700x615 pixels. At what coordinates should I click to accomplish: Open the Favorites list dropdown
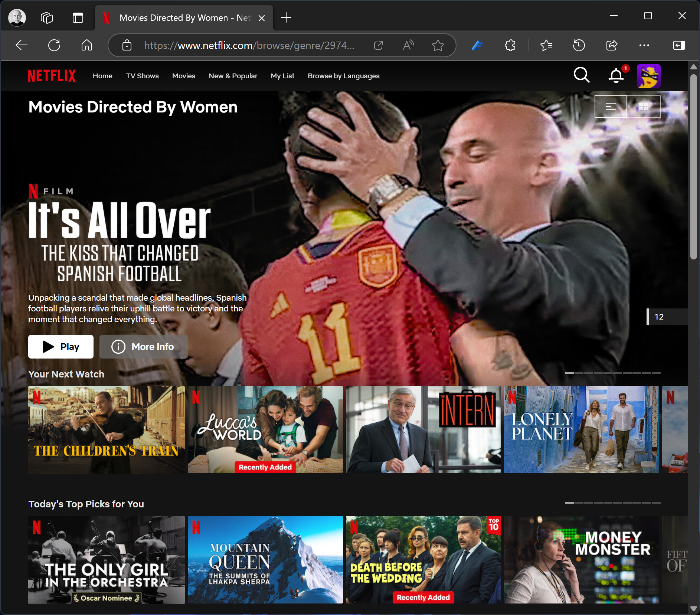point(546,45)
